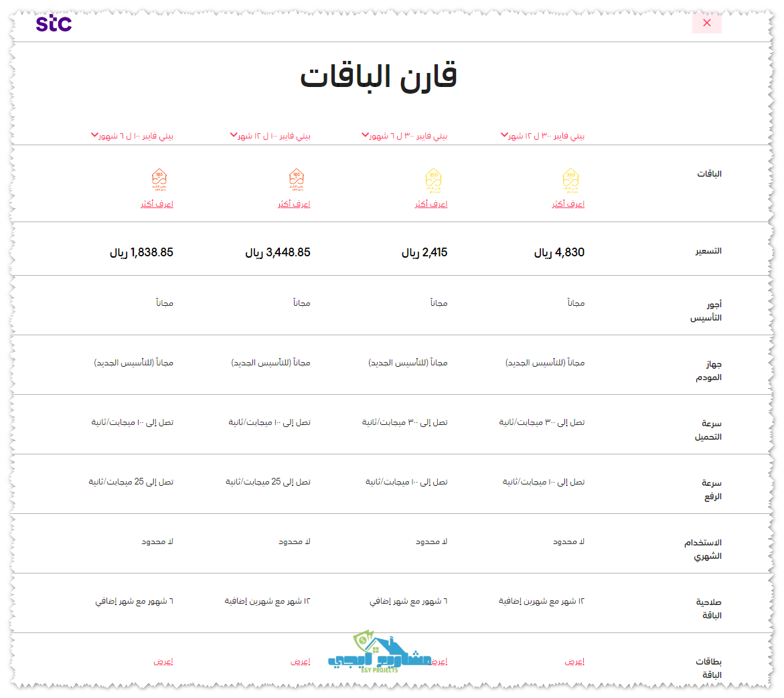Viewport: 784px width, 698px height.
Task: Click validity ١٢ شهر مع شهرين إضافية under 4,830 ريال
Action: [542, 600]
